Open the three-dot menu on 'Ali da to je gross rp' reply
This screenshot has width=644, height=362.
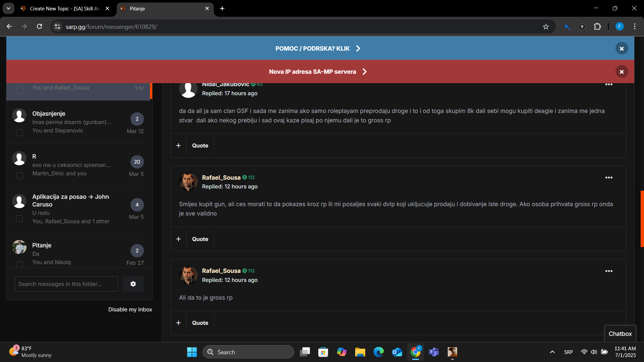tap(609, 271)
